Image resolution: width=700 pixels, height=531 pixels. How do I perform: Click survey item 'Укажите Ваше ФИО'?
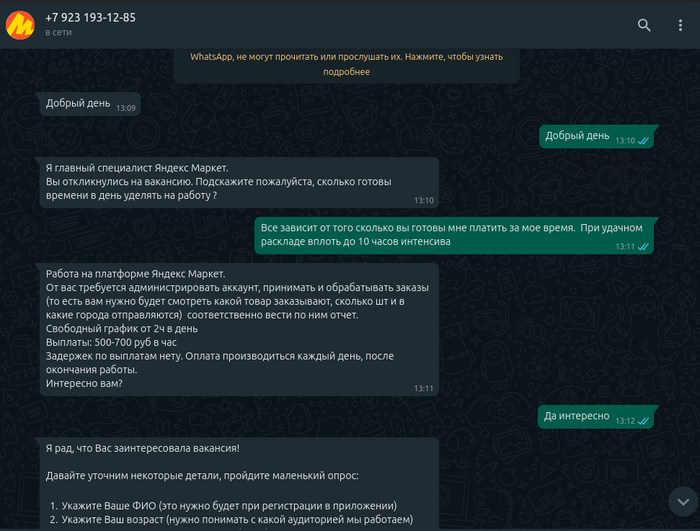pos(229,506)
